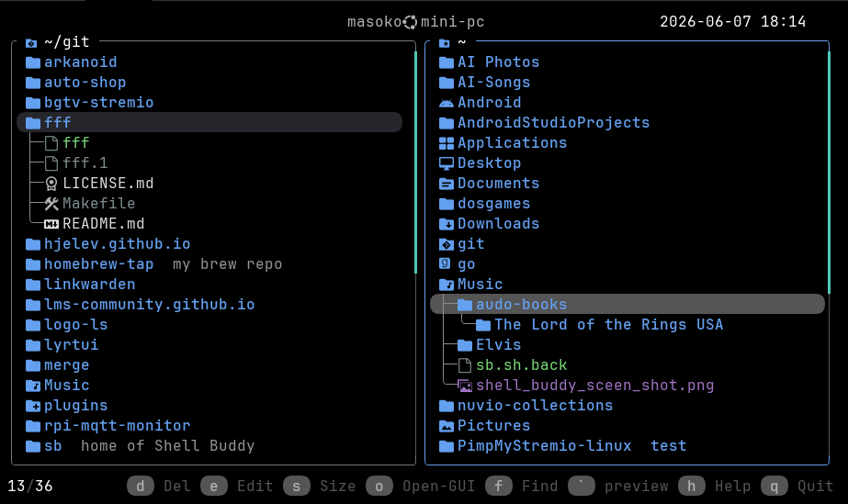Click the git folder icon in home pane
The height and width of the screenshot is (504, 848).
pyautogui.click(x=447, y=244)
